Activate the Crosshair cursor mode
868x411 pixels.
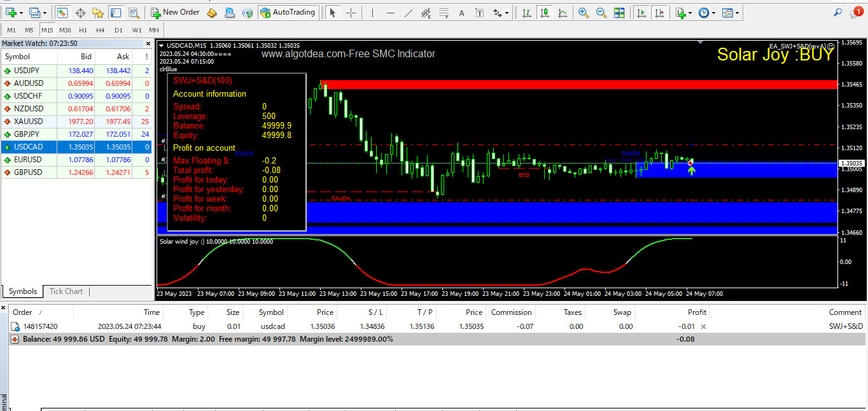pos(351,12)
